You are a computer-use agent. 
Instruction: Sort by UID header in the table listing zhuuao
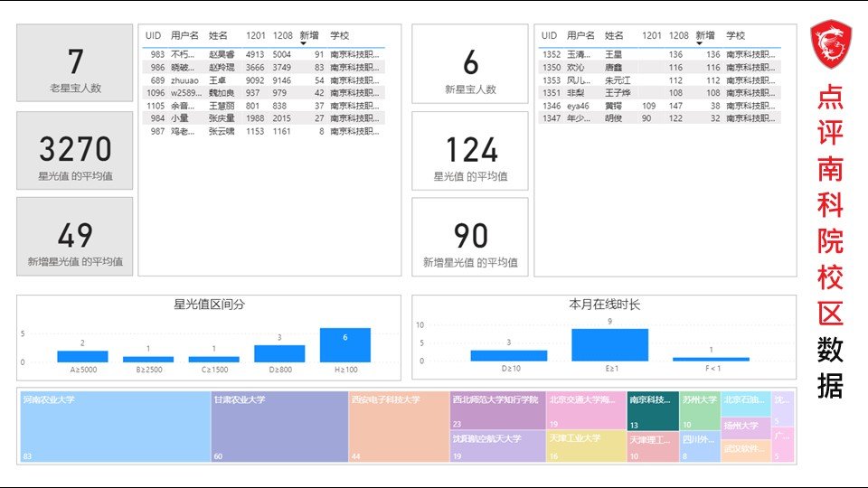coord(153,35)
